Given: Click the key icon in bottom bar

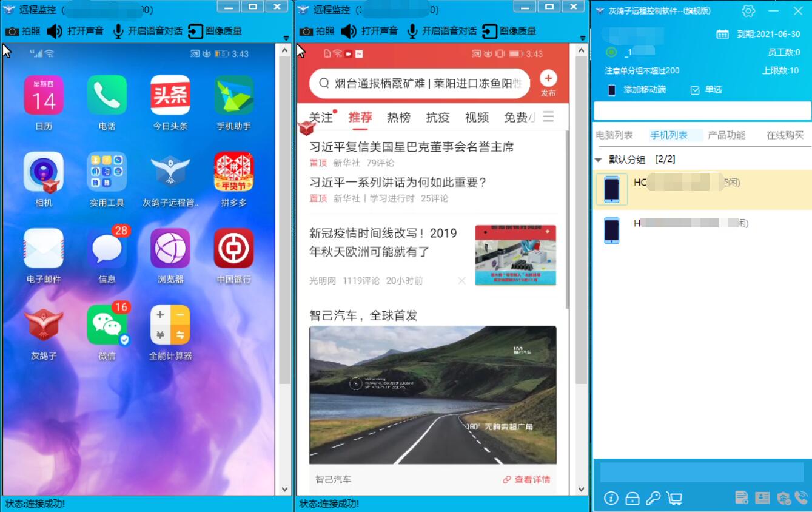Looking at the screenshot, I should pyautogui.click(x=653, y=498).
